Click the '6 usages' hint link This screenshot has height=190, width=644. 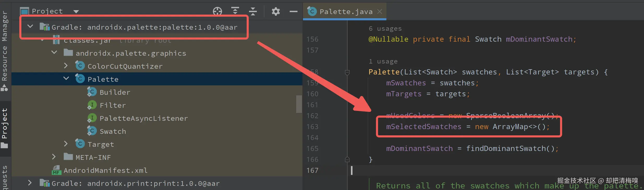pos(385,29)
